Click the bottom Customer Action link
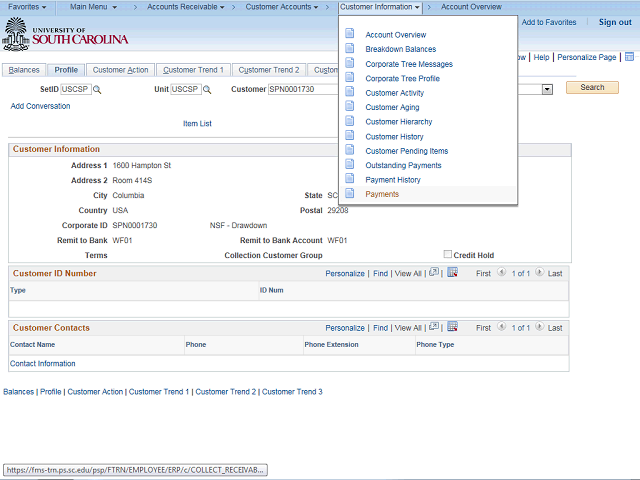Image resolution: width=640 pixels, height=480 pixels. tap(95, 392)
